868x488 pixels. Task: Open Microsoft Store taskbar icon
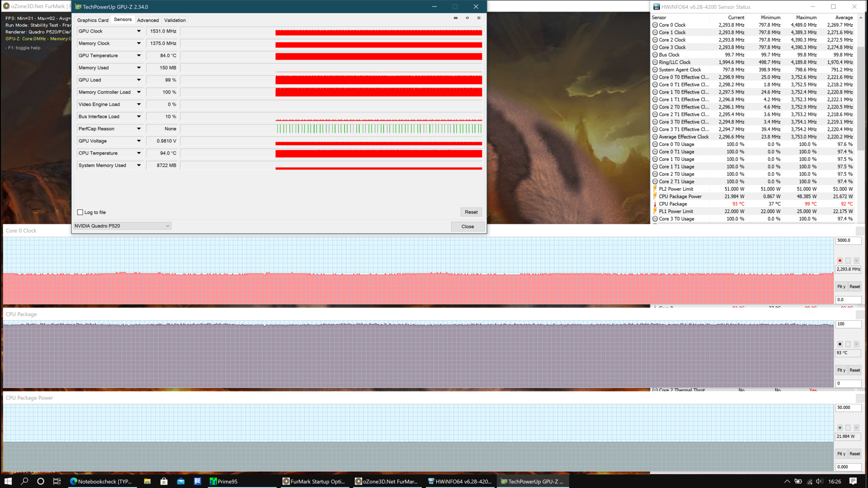coord(164,481)
